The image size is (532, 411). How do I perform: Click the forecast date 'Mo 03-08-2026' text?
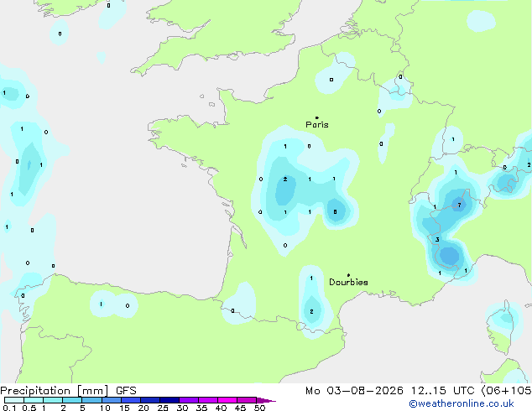(x=354, y=391)
